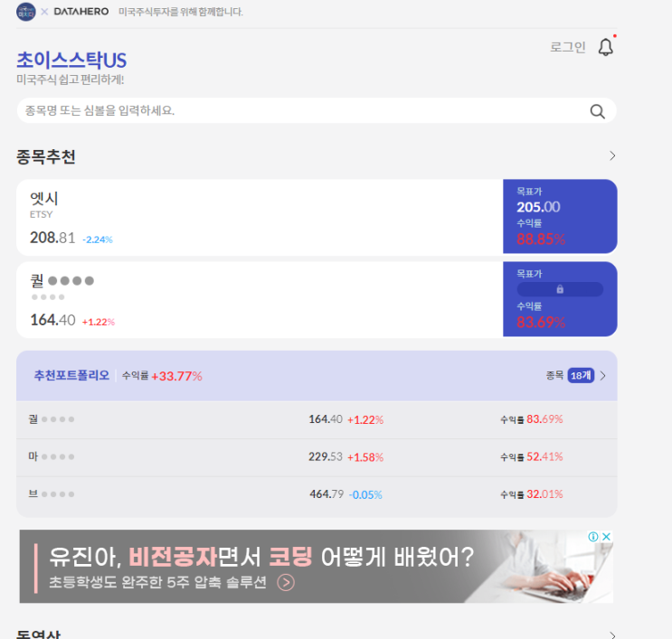Viewport: 672px width, 639px height.
Task: Click the -2.24% change on ETSY card
Action: [98, 240]
